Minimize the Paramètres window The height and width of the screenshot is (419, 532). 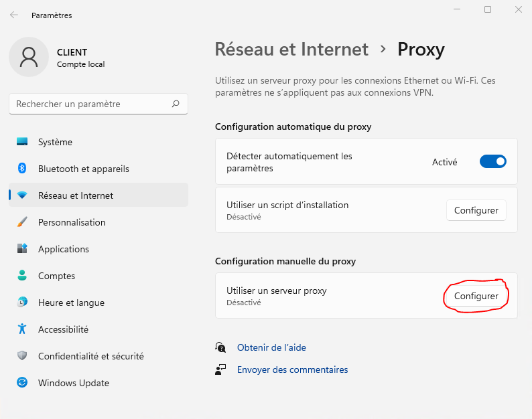tap(457, 9)
